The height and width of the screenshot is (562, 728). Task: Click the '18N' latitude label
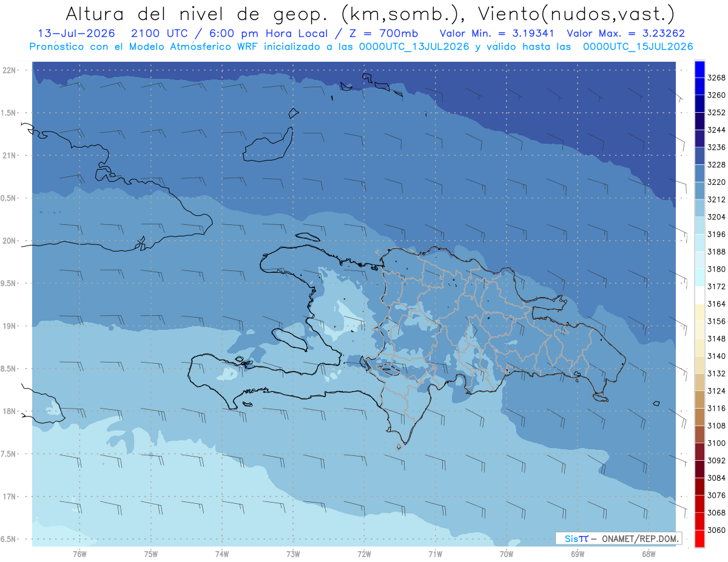pyautogui.click(x=10, y=411)
